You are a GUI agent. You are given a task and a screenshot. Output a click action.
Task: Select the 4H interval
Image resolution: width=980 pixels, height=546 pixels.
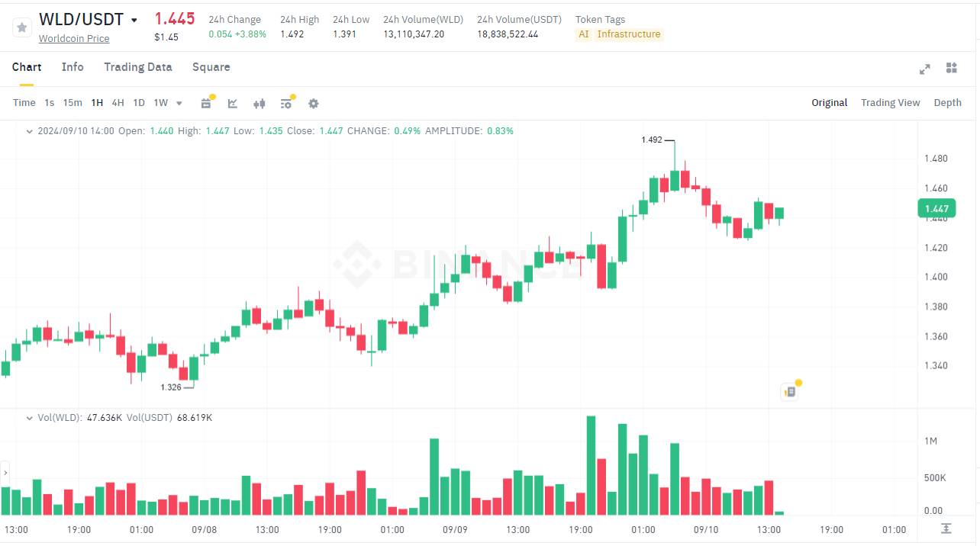118,103
